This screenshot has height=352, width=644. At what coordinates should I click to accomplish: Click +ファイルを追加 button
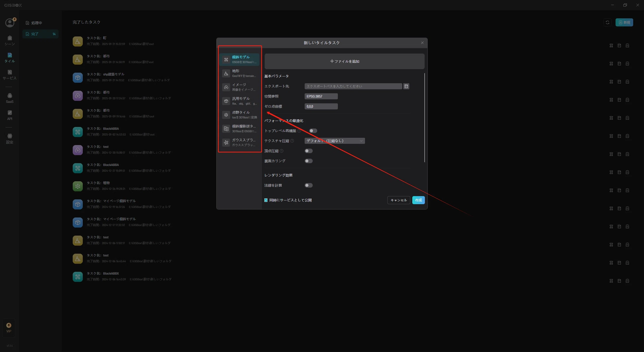344,61
